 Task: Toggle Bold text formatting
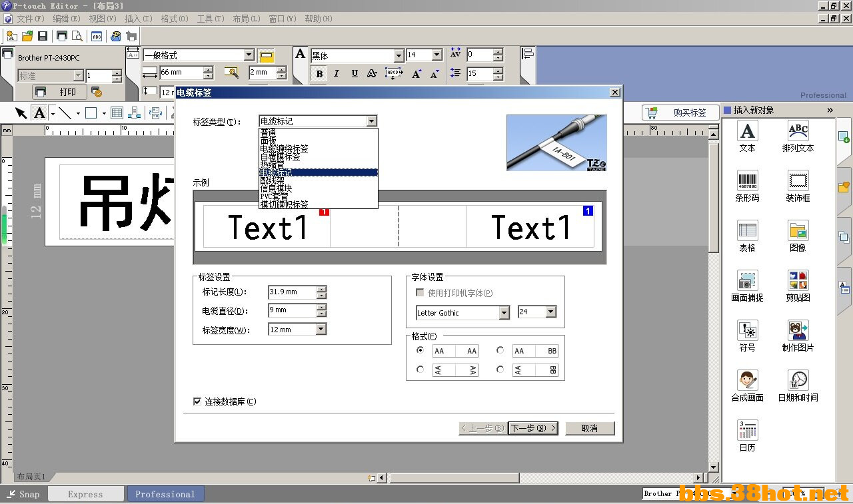click(x=319, y=73)
